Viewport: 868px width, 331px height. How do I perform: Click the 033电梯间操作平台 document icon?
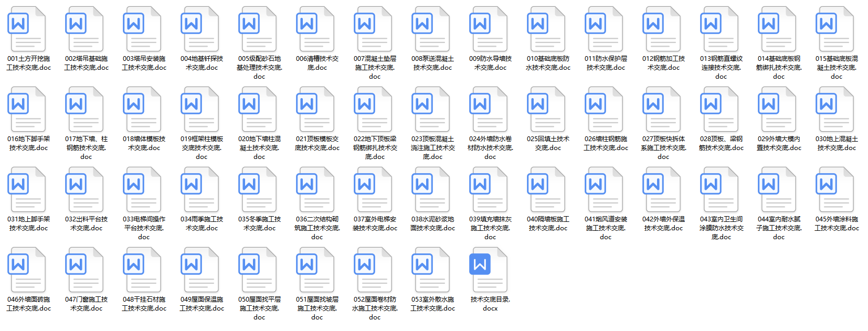tap(142, 189)
